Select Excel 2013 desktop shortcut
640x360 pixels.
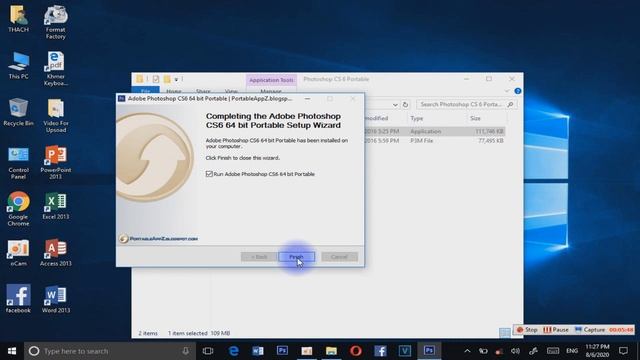56,206
